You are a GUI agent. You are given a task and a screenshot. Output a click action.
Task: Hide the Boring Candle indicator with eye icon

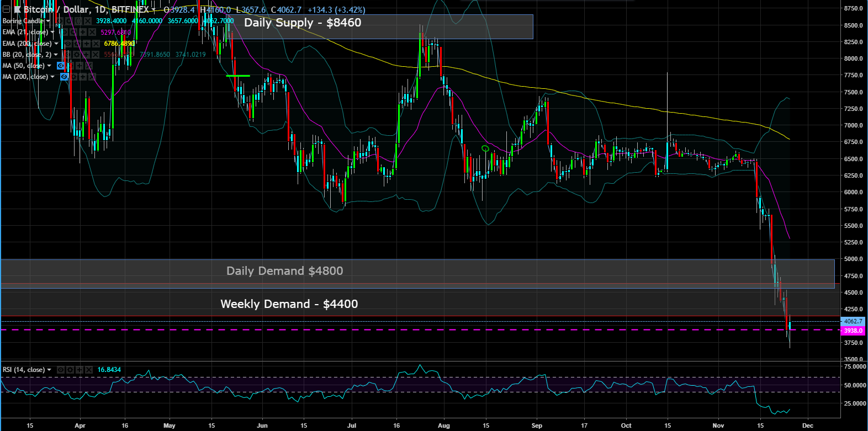click(60, 21)
